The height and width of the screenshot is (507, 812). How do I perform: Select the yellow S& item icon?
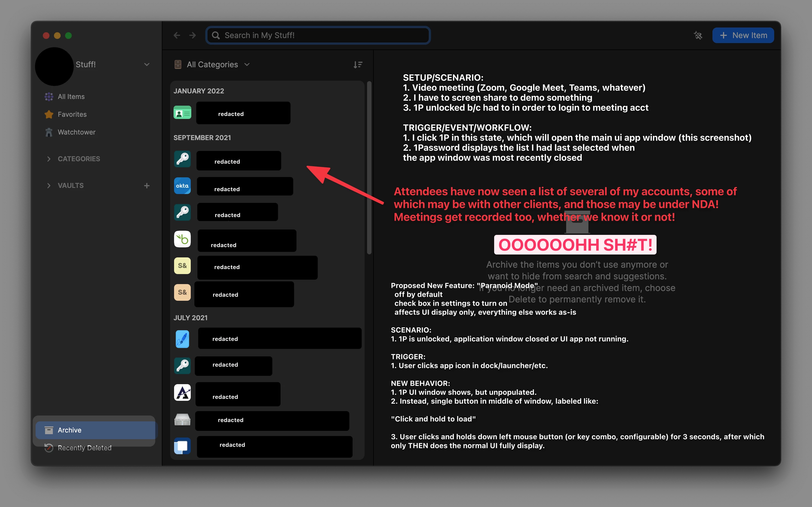(x=182, y=265)
